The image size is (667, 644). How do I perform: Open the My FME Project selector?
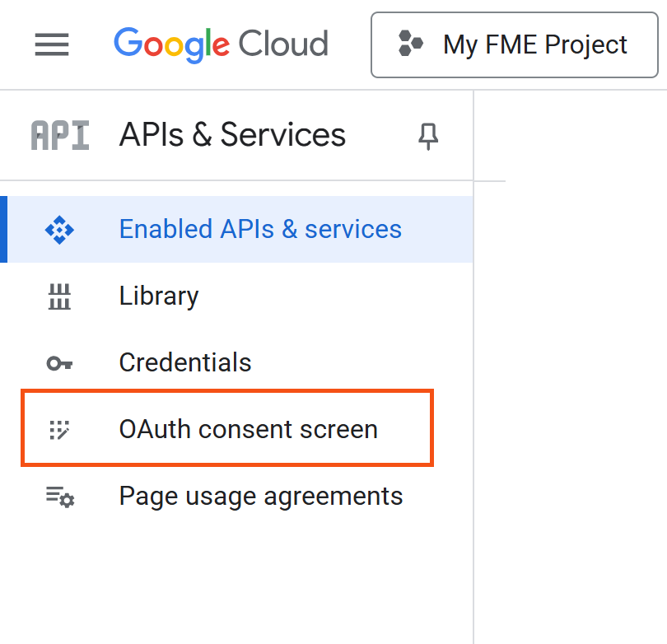tap(515, 44)
